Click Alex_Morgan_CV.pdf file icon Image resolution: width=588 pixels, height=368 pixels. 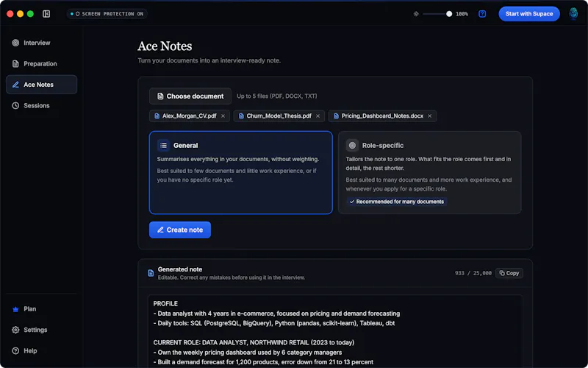(x=157, y=116)
